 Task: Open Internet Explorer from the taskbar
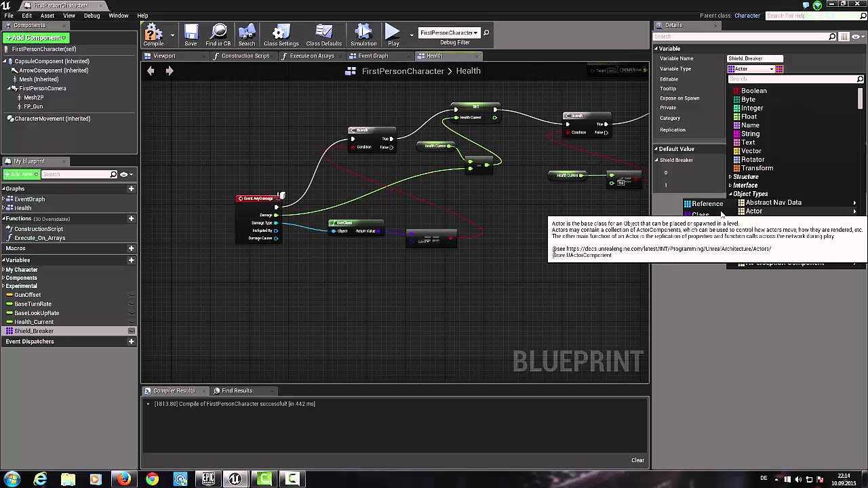click(41, 479)
